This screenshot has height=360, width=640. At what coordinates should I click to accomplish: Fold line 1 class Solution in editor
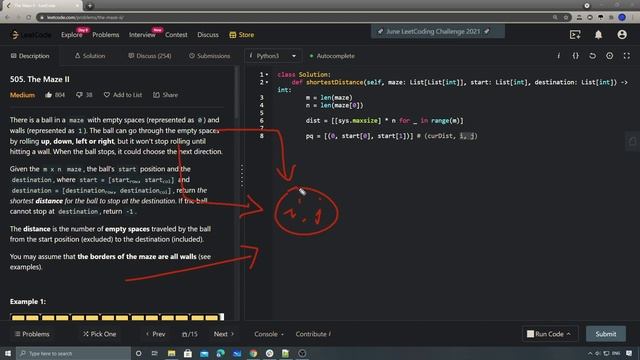267,75
